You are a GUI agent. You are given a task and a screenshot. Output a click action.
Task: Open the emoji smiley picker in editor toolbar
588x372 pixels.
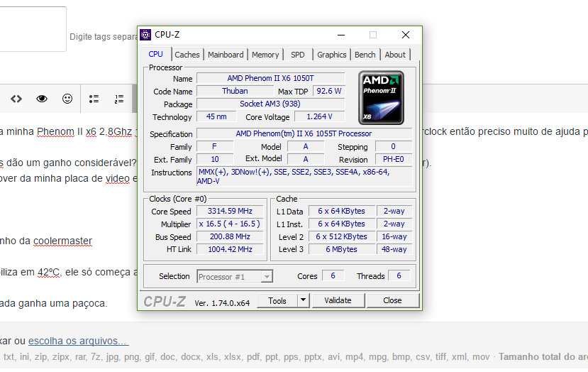[x=67, y=99]
